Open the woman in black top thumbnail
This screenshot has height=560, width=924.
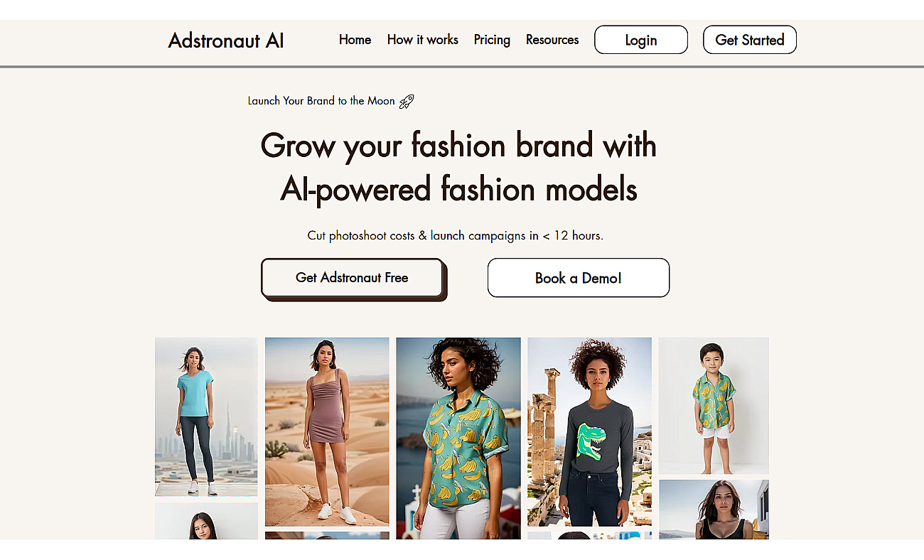[x=714, y=509]
